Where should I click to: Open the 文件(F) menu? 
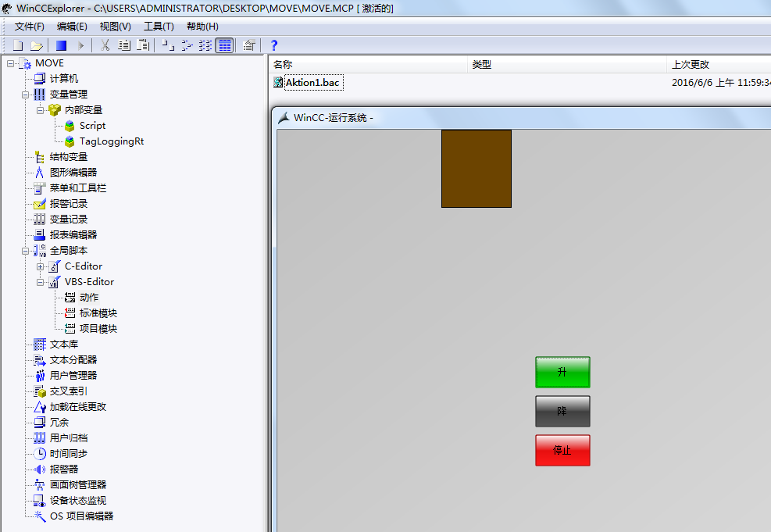29,27
